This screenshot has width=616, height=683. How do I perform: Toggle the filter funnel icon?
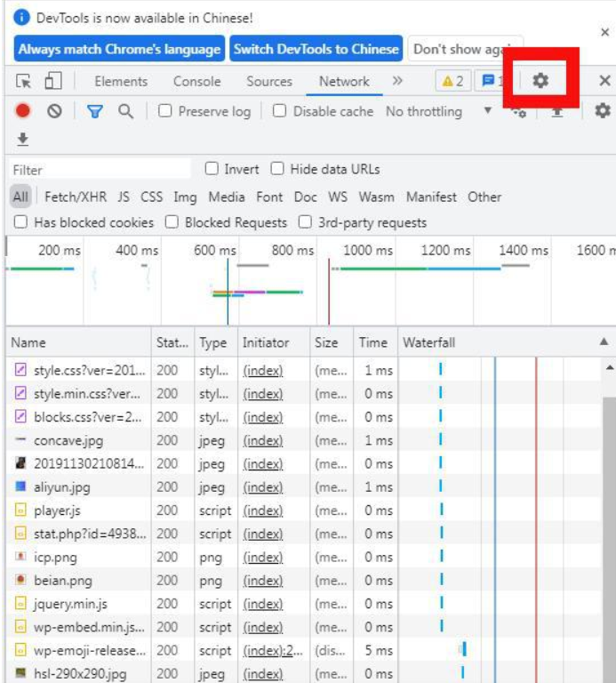pyautogui.click(x=94, y=111)
